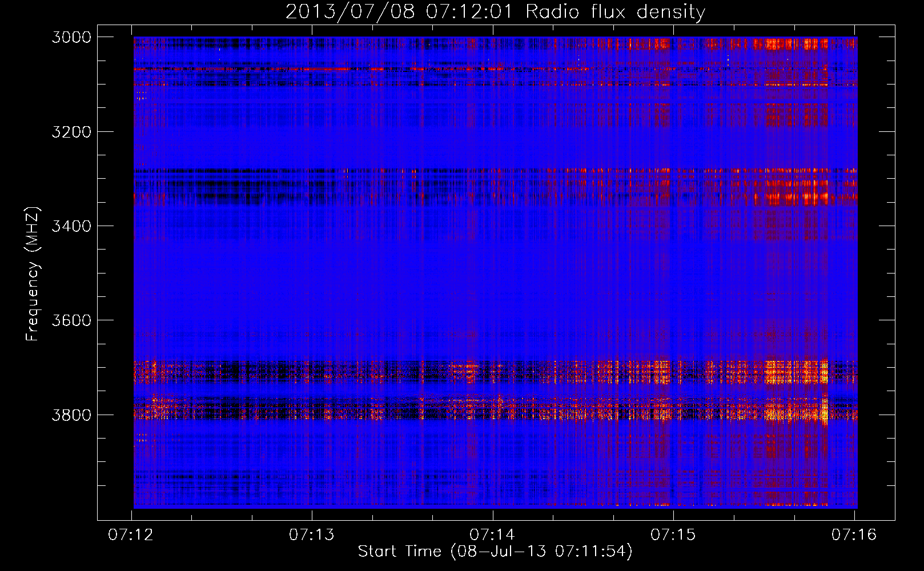
Task: Click the plot title '2013/07/08 07:12:01 Radio flux density'
Action: pyautogui.click(x=495, y=12)
